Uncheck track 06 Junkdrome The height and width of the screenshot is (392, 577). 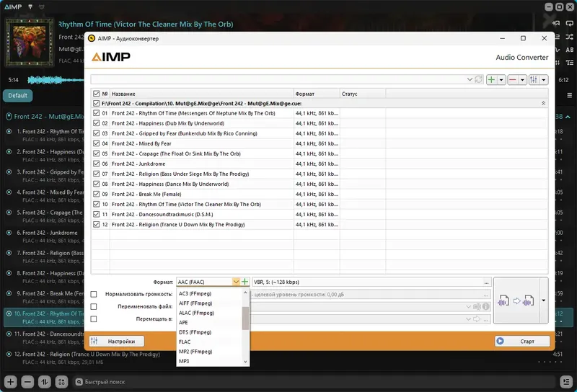(x=97, y=164)
